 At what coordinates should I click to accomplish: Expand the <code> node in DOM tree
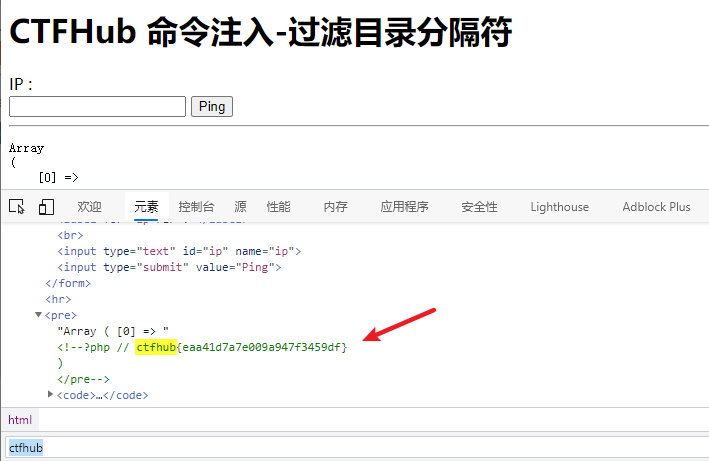50,395
